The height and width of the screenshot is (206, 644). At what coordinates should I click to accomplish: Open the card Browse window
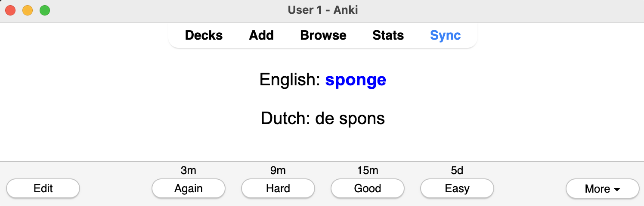click(x=323, y=35)
